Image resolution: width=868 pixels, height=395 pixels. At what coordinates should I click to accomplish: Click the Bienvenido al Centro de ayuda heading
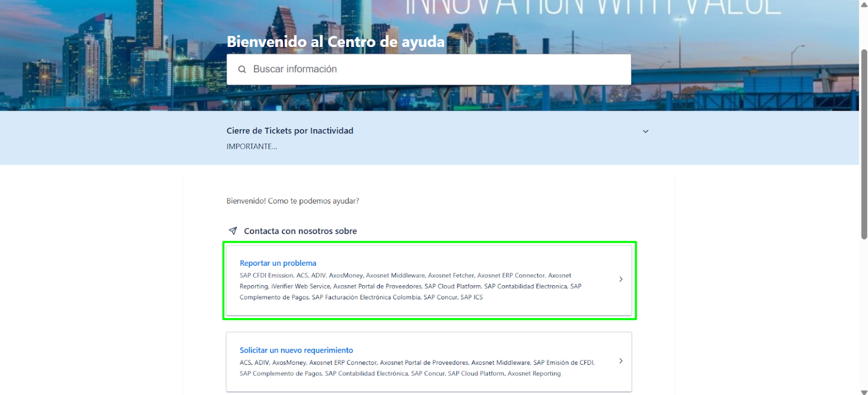point(335,42)
